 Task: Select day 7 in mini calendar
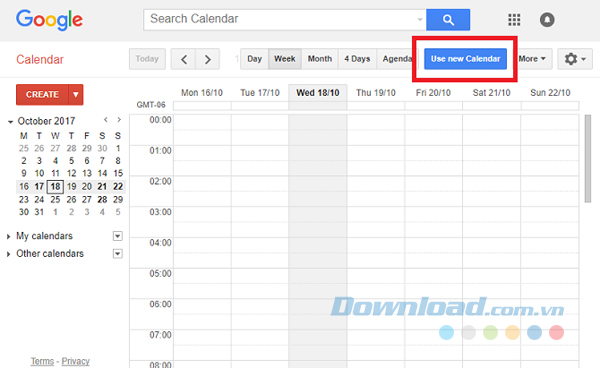coord(102,161)
